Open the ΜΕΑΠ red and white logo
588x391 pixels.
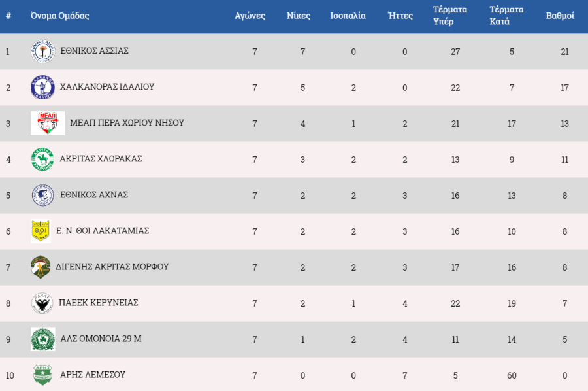48,123
